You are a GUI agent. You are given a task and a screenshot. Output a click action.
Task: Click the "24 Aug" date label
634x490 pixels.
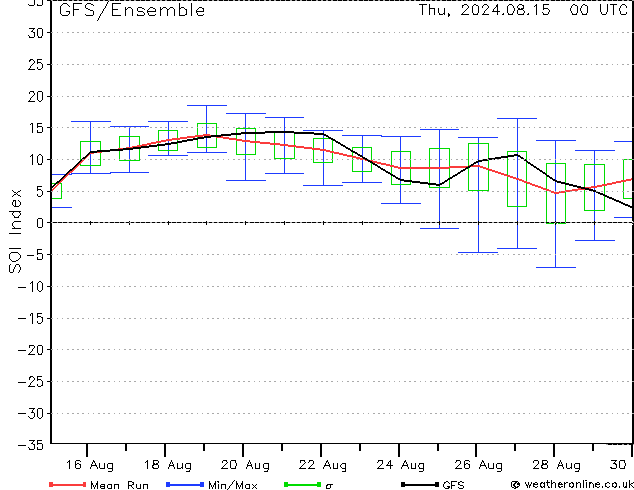pyautogui.click(x=401, y=465)
